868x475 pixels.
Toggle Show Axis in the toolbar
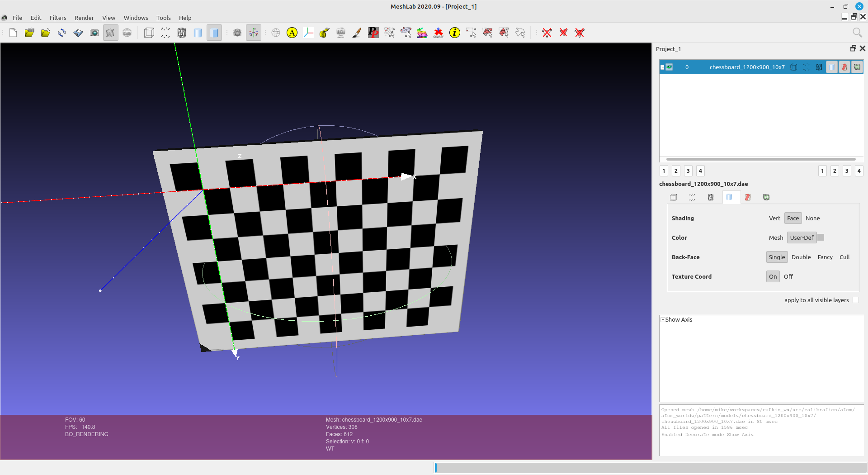pyautogui.click(x=254, y=33)
